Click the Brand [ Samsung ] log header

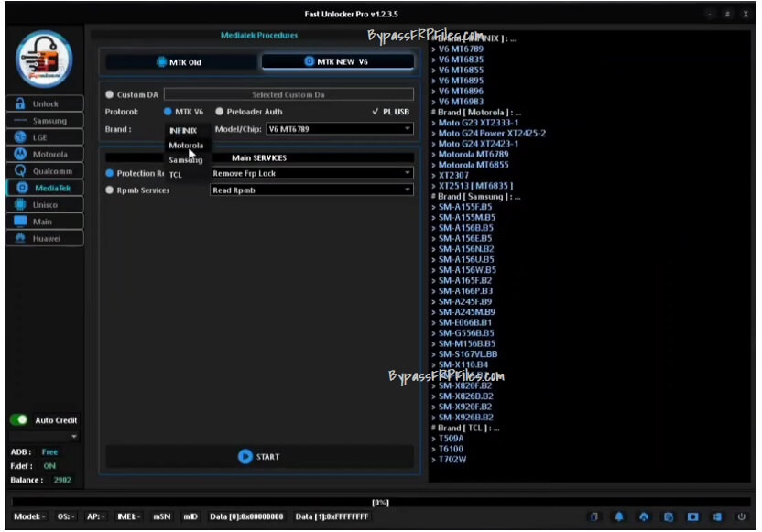[475, 196]
